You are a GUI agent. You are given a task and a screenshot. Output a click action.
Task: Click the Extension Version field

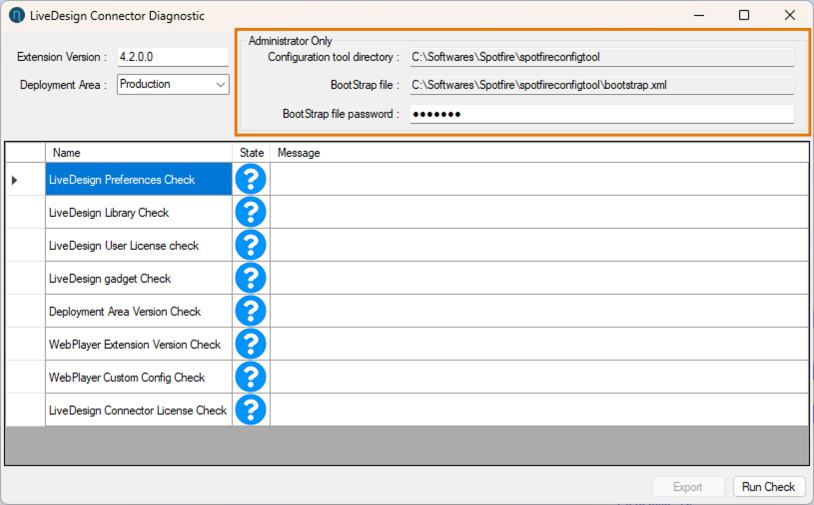[173, 57]
